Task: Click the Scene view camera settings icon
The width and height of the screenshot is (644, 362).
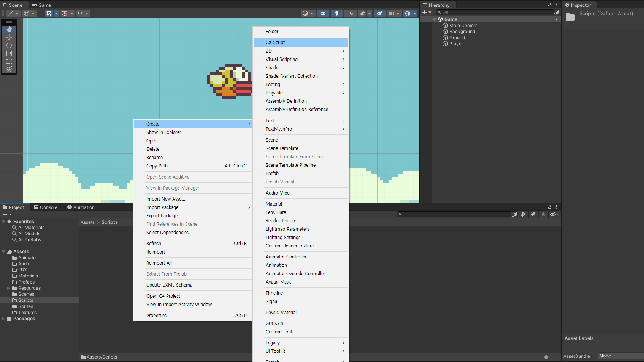Action: click(391, 13)
